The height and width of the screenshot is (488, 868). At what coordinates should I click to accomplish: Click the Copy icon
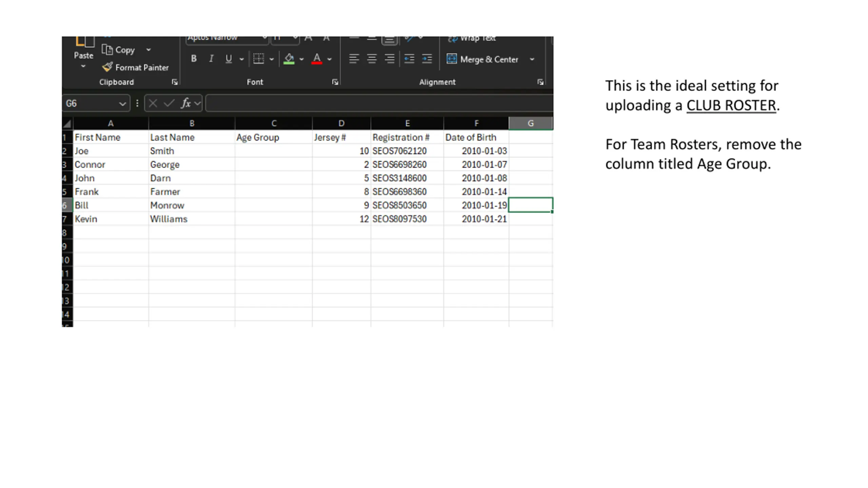[107, 50]
